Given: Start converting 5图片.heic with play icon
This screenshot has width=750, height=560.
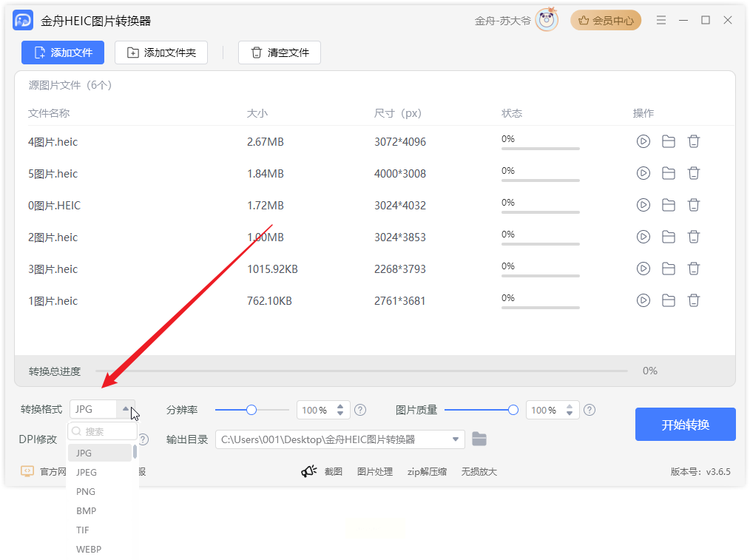Looking at the screenshot, I should 643,173.
